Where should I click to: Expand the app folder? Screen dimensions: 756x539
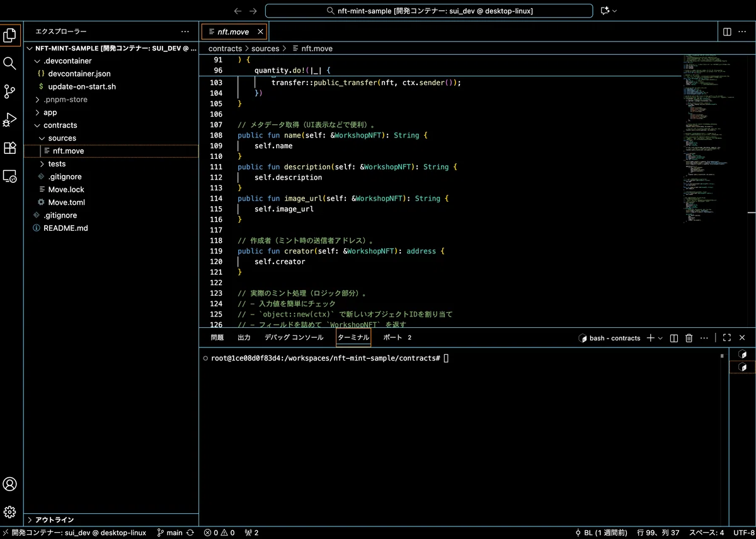[111, 112]
